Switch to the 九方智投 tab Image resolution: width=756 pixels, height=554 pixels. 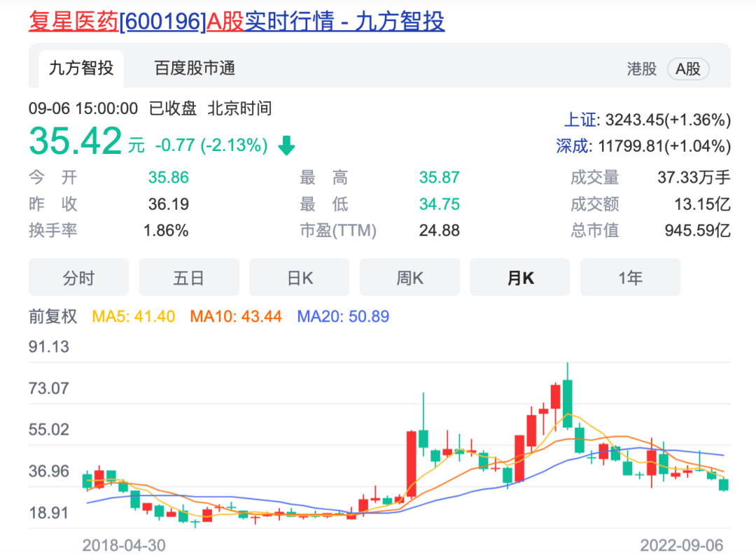80,69
